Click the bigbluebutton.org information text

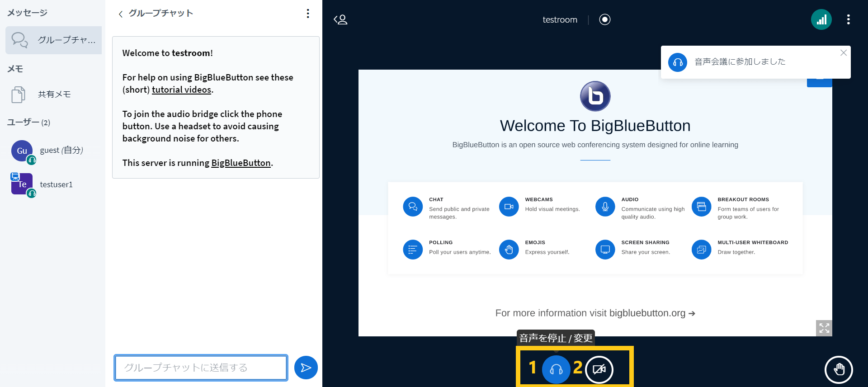595,313
